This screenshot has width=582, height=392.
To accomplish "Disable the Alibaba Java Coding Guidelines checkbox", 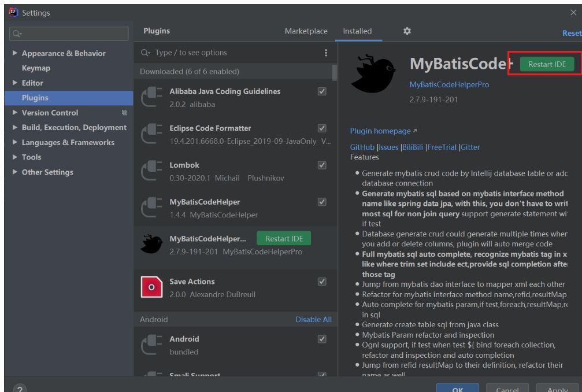I will pos(322,91).
